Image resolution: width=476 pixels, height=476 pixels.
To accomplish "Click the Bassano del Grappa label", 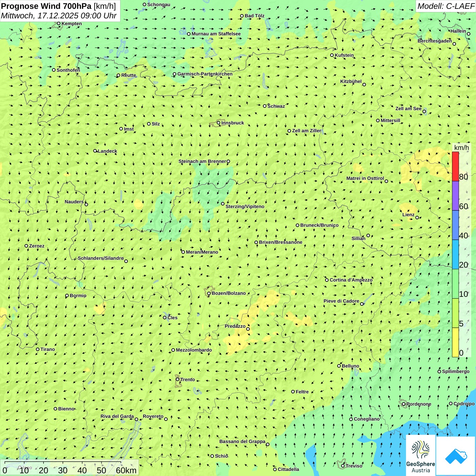I will coord(242,441).
